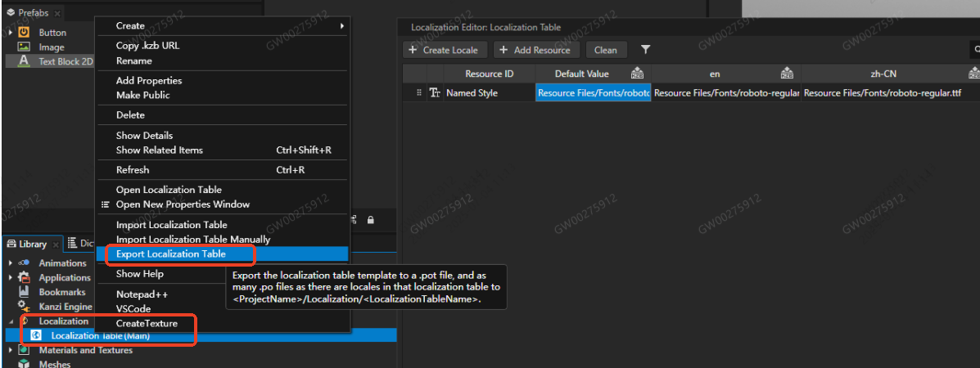This screenshot has width=980, height=368.
Task: Click the Named Style font type icon
Action: [x=435, y=93]
